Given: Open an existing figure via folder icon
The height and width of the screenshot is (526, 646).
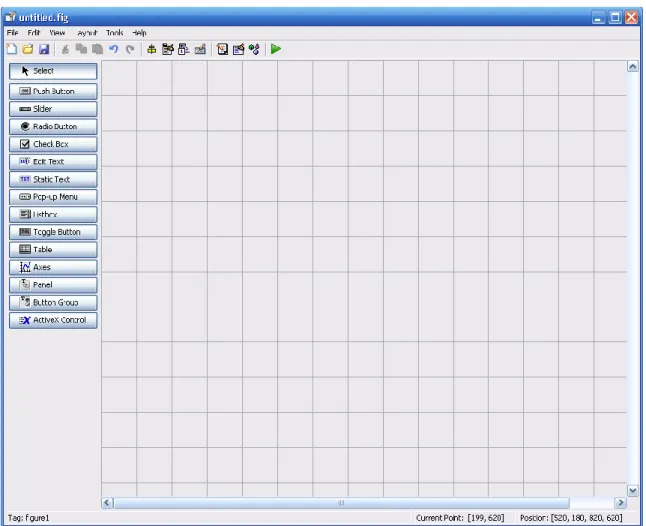Looking at the screenshot, I should 28,49.
